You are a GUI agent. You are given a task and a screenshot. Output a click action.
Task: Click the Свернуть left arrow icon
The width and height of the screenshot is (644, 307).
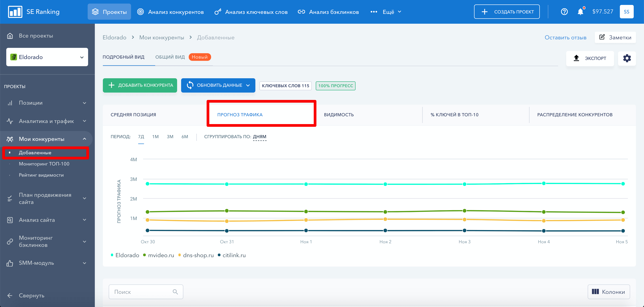(10, 296)
